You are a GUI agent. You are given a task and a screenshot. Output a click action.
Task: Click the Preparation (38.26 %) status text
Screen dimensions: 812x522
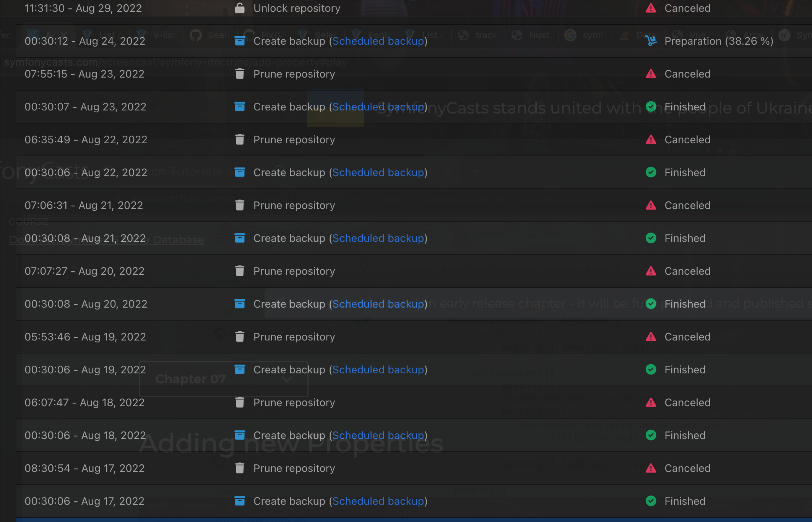click(719, 41)
